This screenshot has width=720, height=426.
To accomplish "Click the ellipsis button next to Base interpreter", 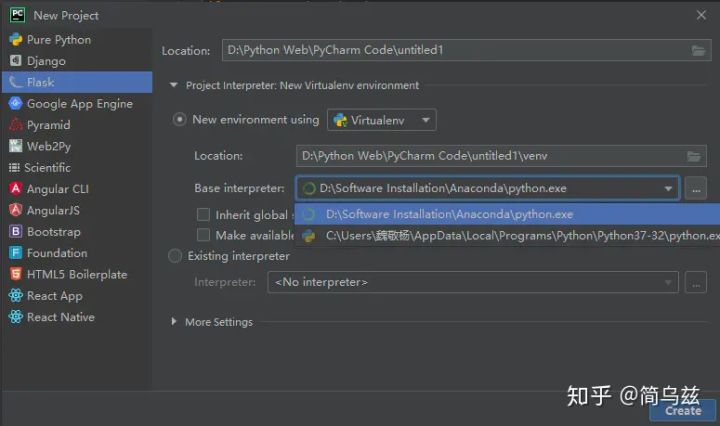I will pos(696,188).
